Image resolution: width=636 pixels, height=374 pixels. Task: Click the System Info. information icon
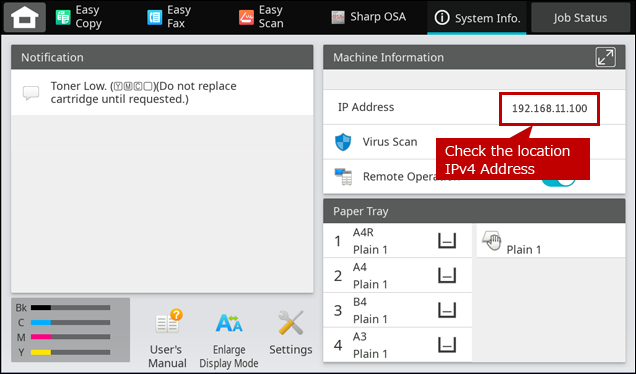[x=442, y=17]
